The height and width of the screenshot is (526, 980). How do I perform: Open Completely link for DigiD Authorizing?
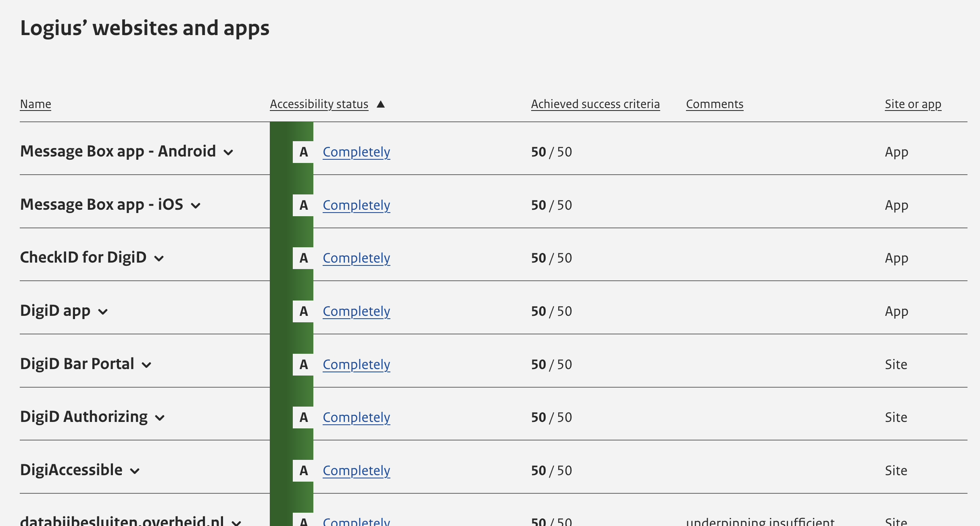click(x=357, y=417)
